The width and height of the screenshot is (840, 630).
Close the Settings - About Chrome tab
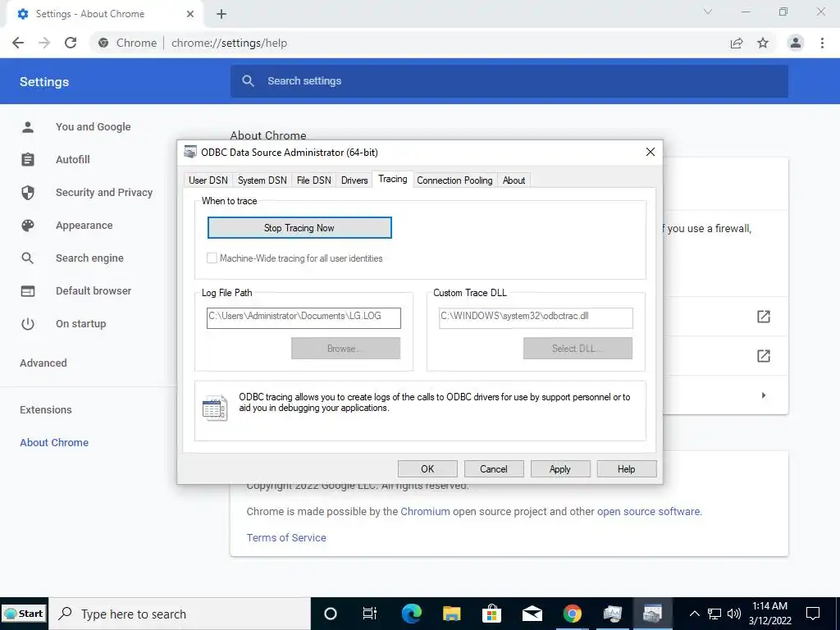tap(189, 14)
